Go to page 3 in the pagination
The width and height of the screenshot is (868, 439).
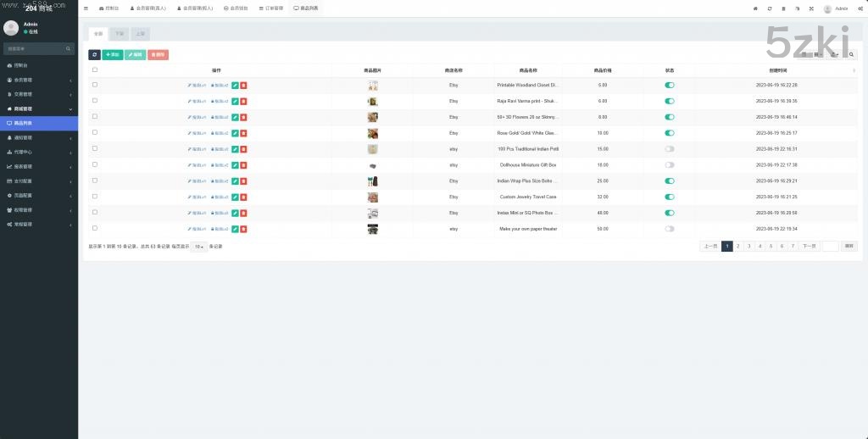748,246
